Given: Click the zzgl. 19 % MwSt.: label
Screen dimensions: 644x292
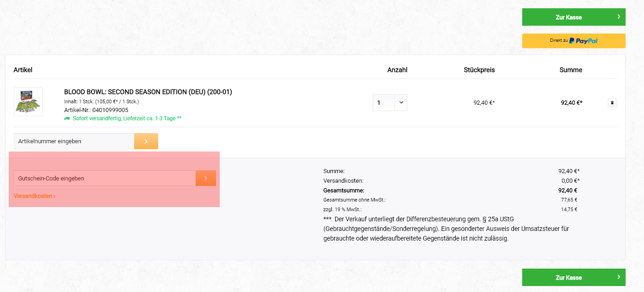Looking at the screenshot, I should [x=342, y=209].
